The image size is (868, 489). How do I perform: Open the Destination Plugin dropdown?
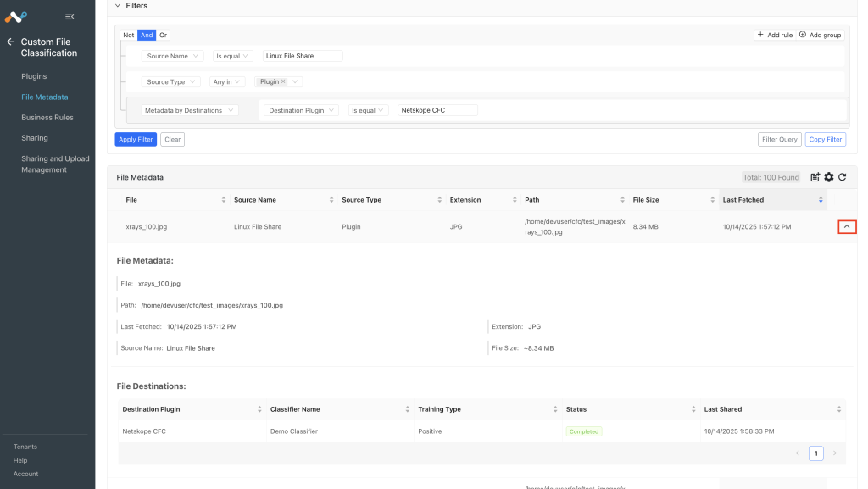coord(301,111)
